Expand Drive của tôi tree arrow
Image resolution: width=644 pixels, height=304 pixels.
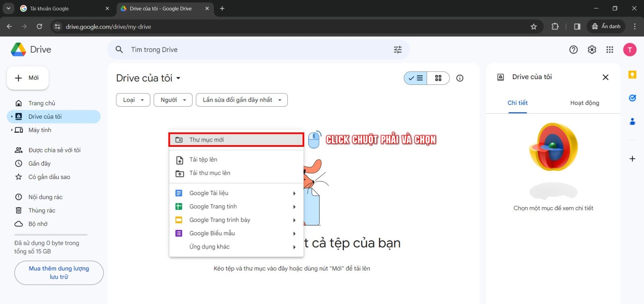coord(12,117)
